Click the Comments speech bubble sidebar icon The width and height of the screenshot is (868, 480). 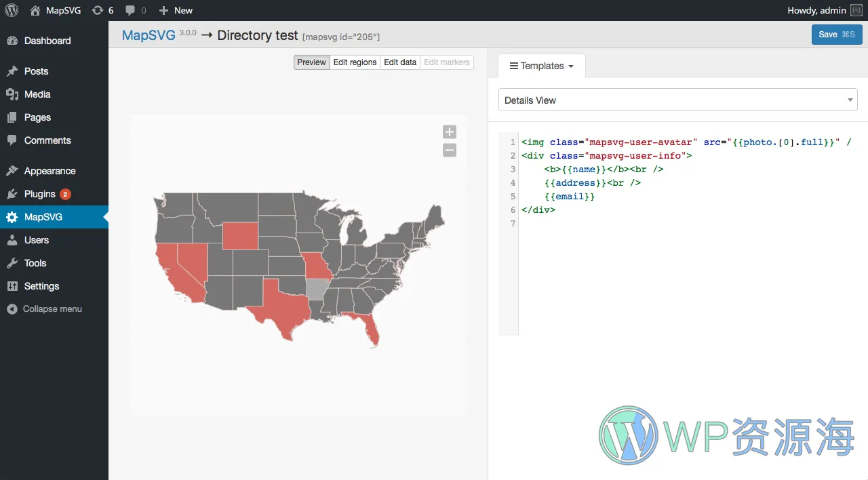click(x=12, y=140)
